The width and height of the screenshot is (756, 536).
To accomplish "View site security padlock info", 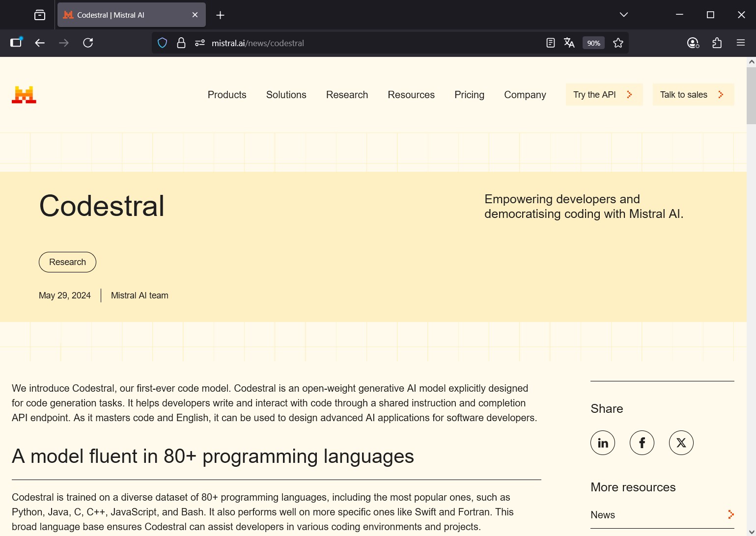I will pyautogui.click(x=181, y=43).
